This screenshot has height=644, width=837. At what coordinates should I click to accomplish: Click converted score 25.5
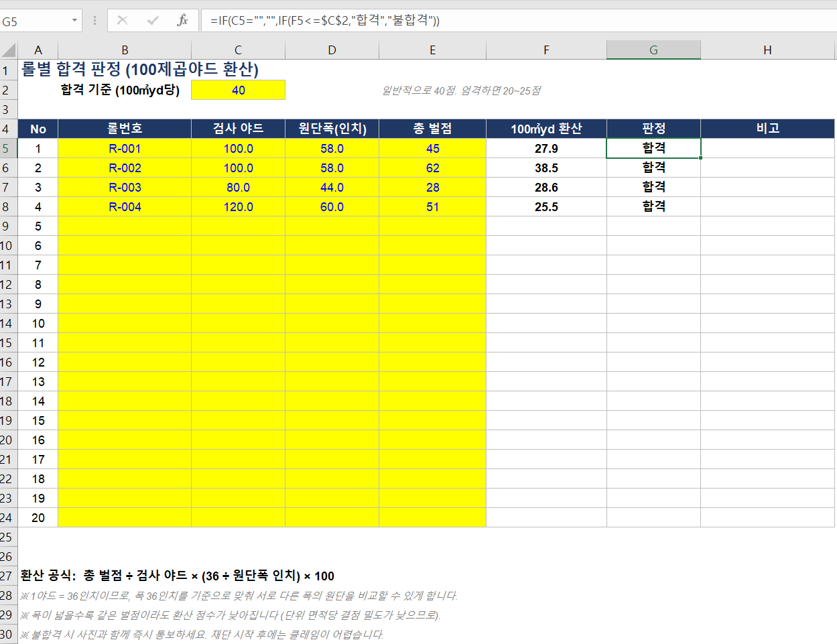[546, 207]
